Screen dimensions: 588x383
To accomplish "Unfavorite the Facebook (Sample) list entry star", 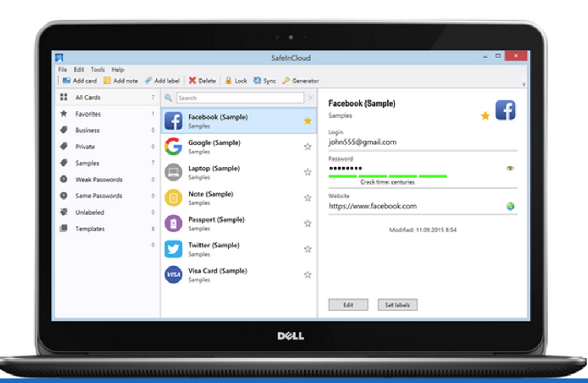I will [307, 121].
